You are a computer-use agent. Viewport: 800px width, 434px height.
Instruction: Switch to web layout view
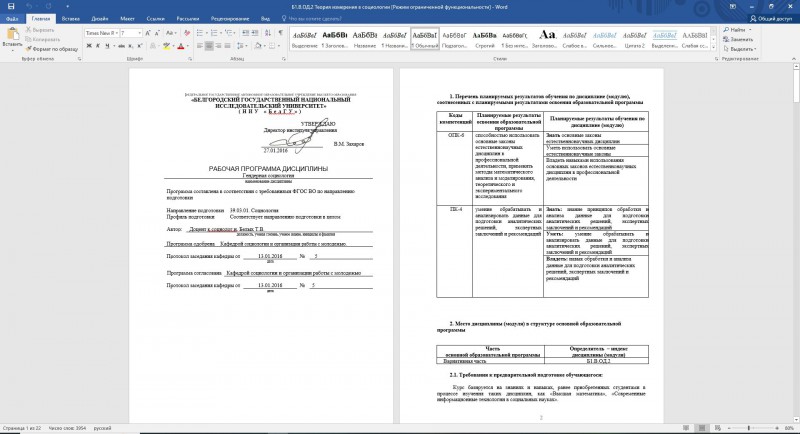(718, 428)
